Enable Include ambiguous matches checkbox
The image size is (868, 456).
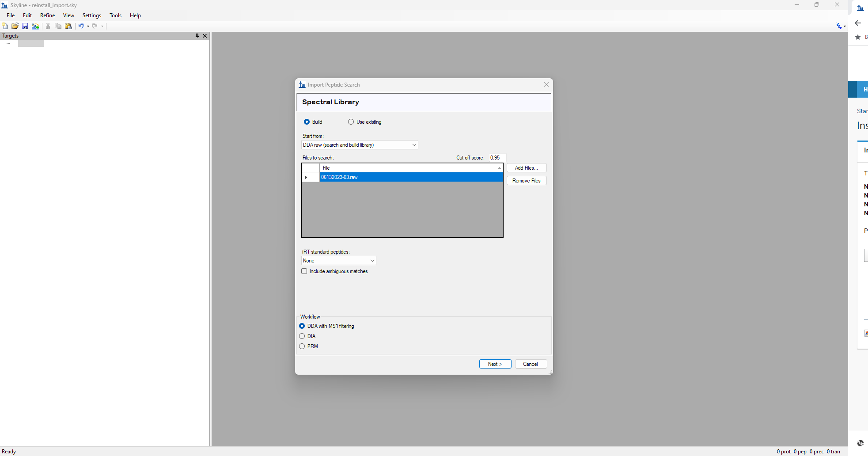[304, 271]
